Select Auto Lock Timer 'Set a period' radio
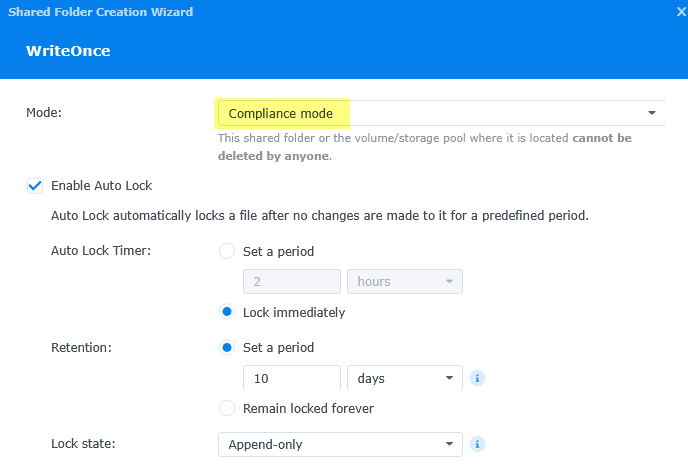This screenshot has width=688, height=465. 227,251
